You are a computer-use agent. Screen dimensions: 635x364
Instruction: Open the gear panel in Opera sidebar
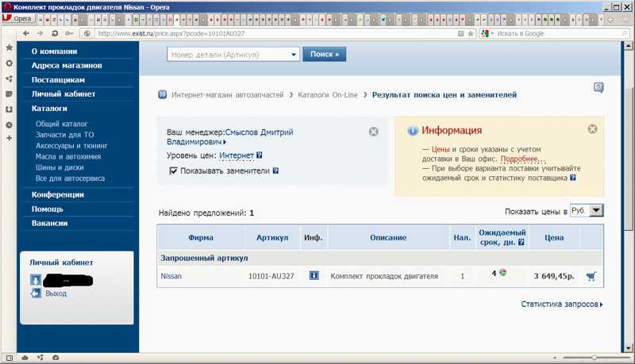click(9, 63)
